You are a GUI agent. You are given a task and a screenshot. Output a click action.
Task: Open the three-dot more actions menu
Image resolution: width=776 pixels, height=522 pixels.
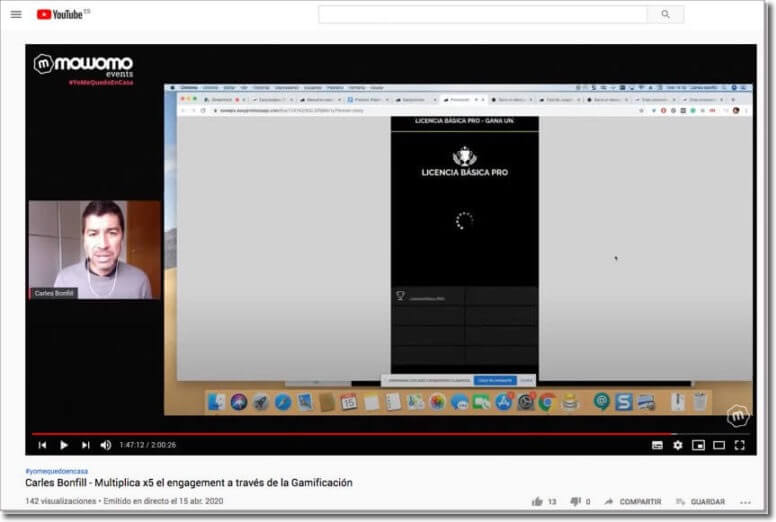click(745, 502)
